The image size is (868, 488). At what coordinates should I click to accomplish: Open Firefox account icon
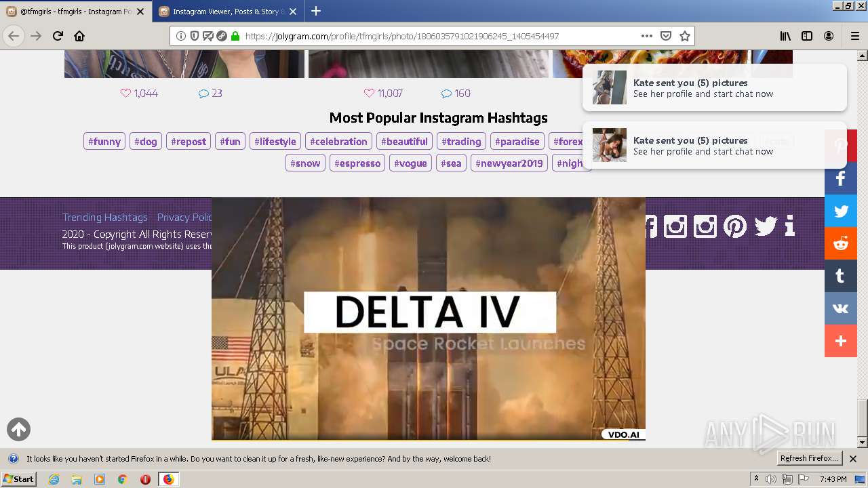point(829,36)
